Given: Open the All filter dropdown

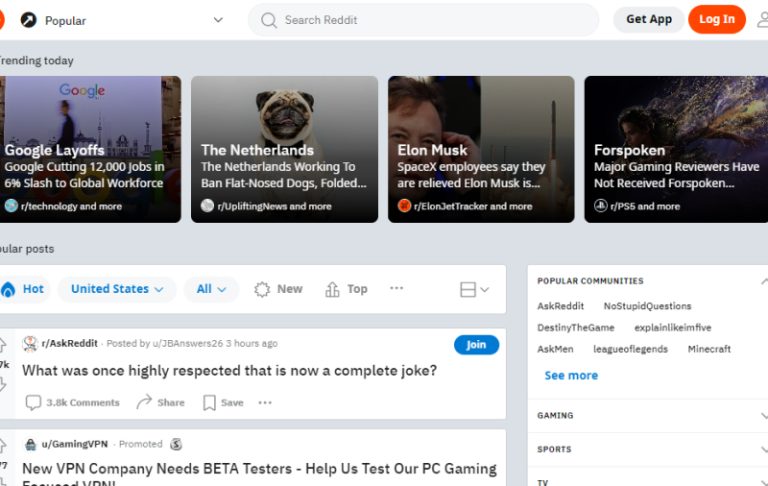Looking at the screenshot, I should coord(211,289).
